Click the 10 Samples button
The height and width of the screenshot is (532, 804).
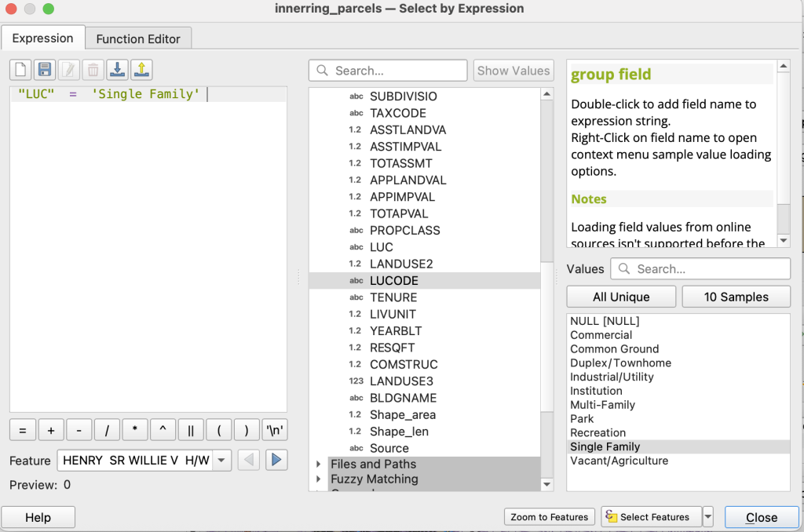click(736, 297)
